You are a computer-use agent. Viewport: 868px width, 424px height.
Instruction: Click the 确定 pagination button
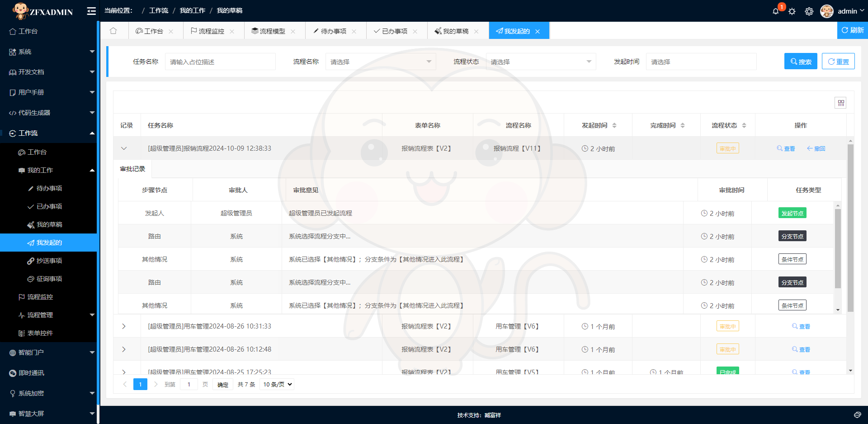point(223,384)
